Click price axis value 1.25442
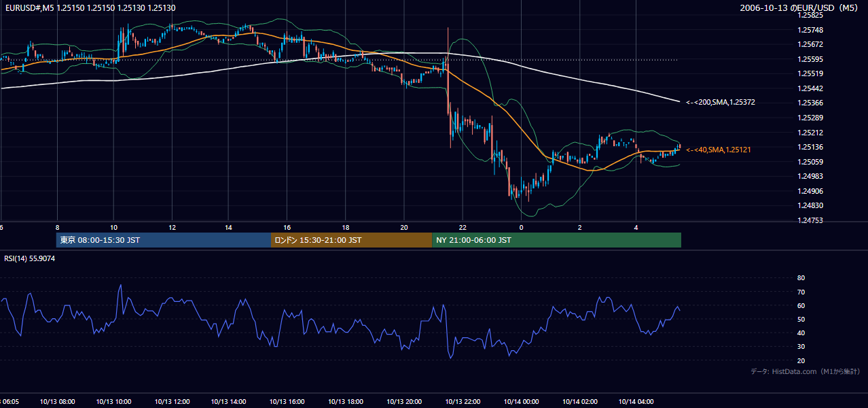Image resolution: width=868 pixels, height=408 pixels. tap(809, 88)
